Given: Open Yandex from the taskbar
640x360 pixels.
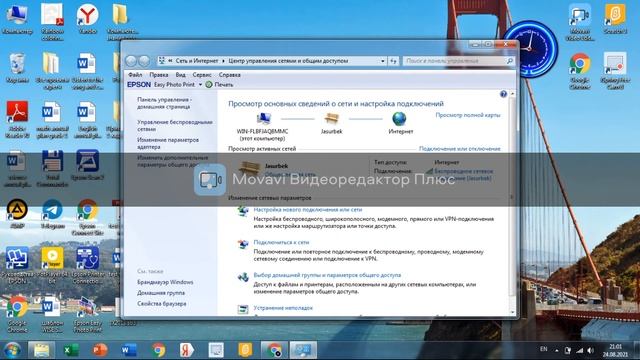Looking at the screenshot, I should pos(187,350).
